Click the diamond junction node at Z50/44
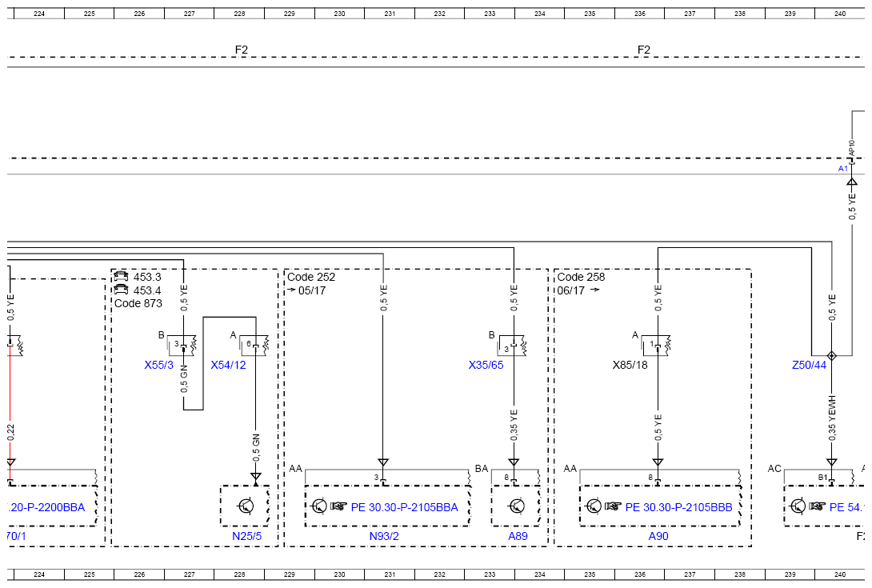Image resolution: width=872 pixels, height=588 pixels. (832, 355)
